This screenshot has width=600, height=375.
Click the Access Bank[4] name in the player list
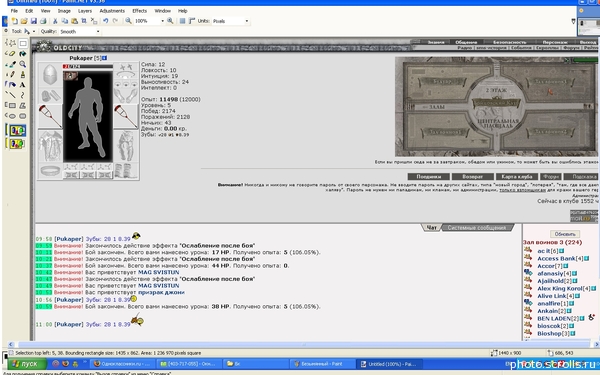click(560, 258)
